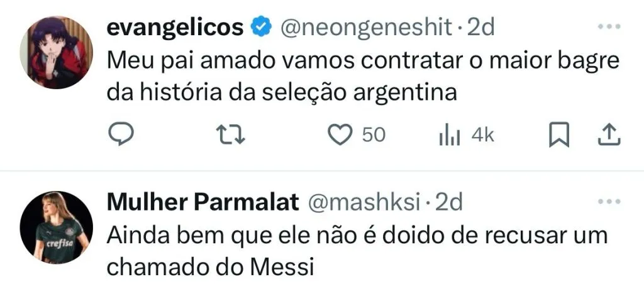Like the tweet with the heart icon
644x284 pixels.
pos(341,136)
